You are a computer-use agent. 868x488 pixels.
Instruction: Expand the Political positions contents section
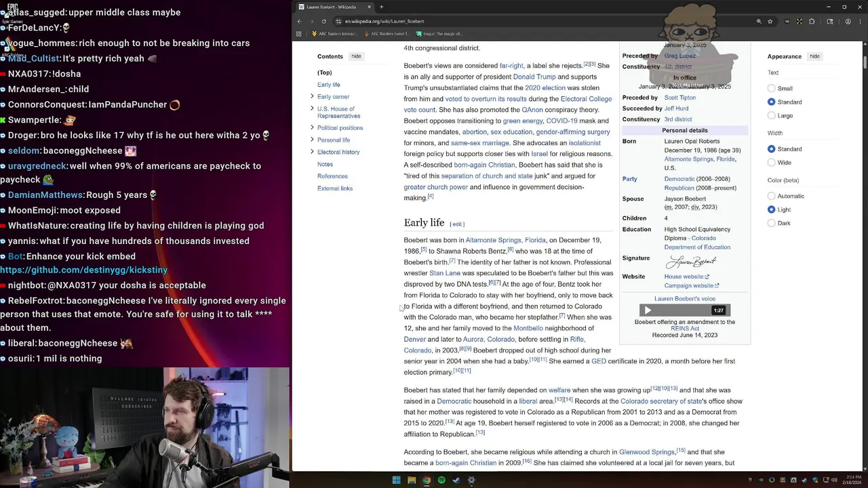pyautogui.click(x=312, y=127)
